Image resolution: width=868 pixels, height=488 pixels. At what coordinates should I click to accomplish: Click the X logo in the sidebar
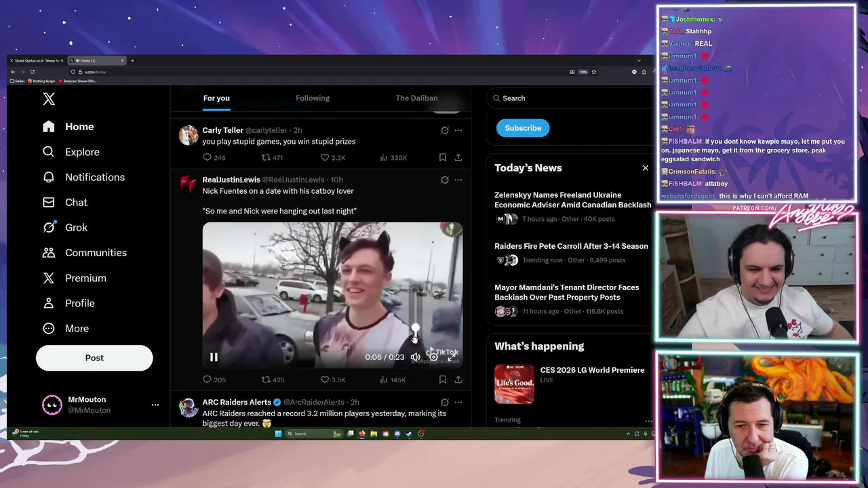[x=49, y=99]
